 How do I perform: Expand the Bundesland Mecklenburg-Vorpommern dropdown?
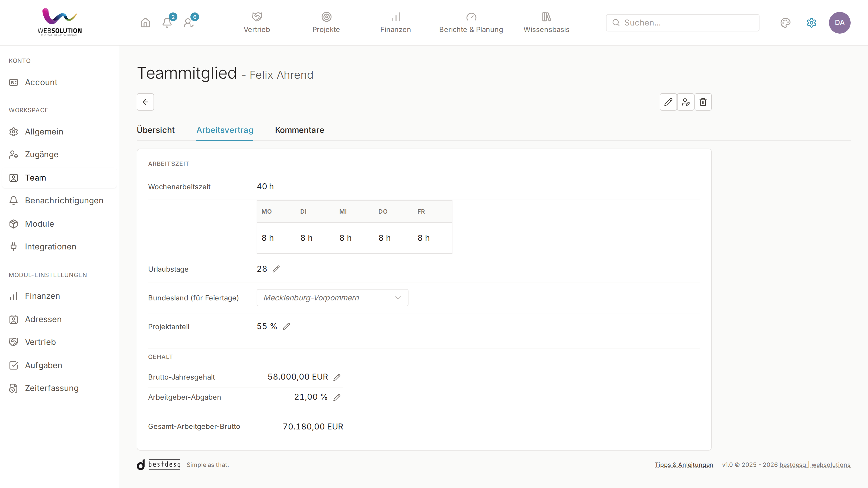point(332,298)
